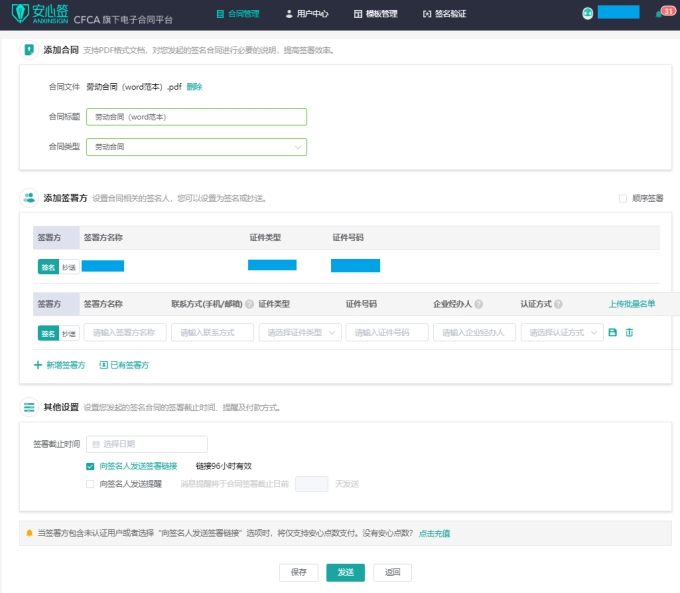
Task: Click the notification bell icon
Action: point(659,14)
